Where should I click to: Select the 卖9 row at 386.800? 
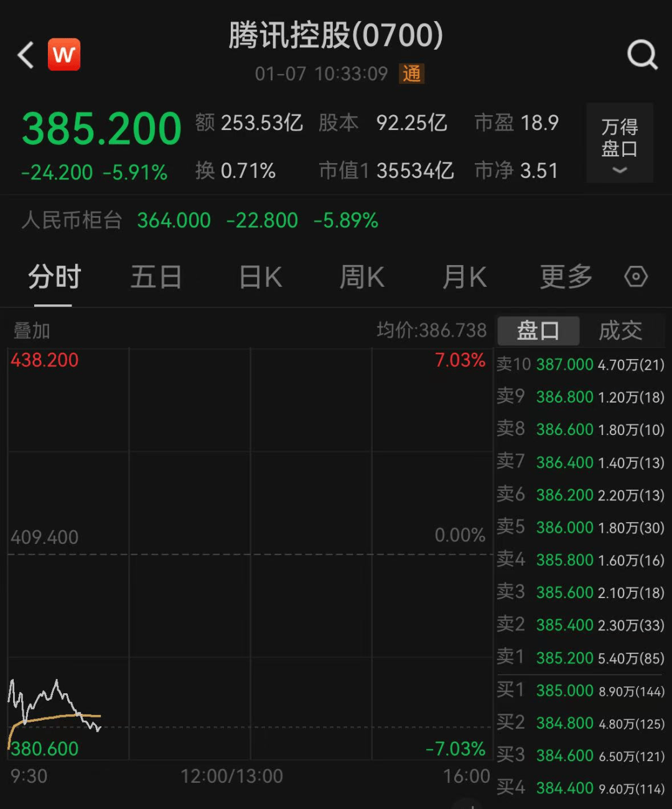580,396
